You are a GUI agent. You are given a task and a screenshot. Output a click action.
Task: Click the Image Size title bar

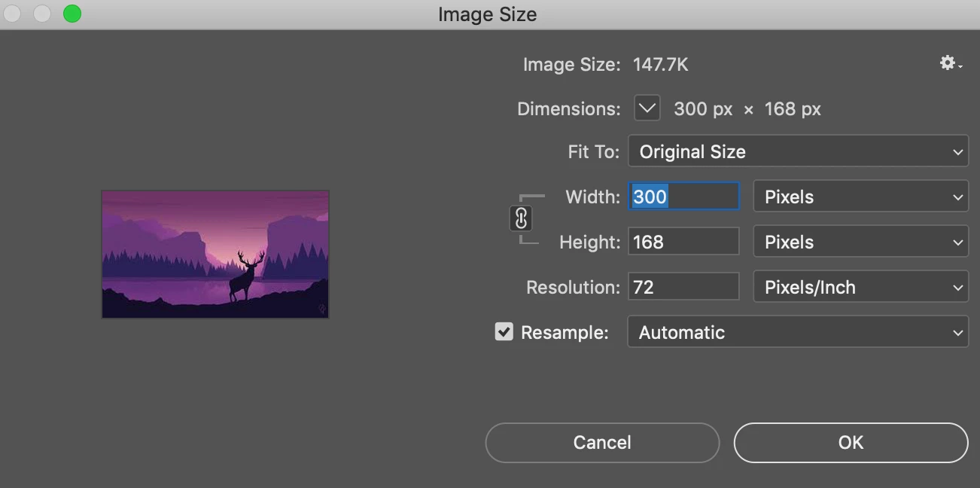tap(488, 14)
